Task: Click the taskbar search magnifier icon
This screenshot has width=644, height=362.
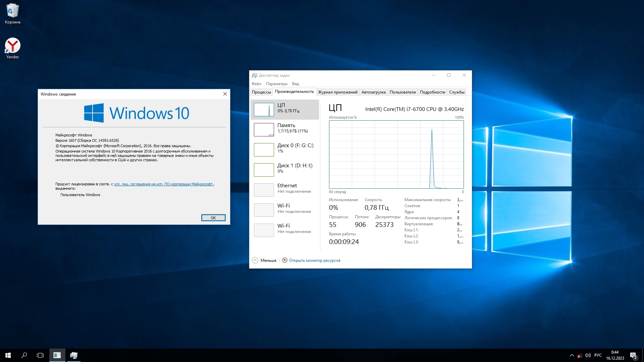Action: [24, 355]
